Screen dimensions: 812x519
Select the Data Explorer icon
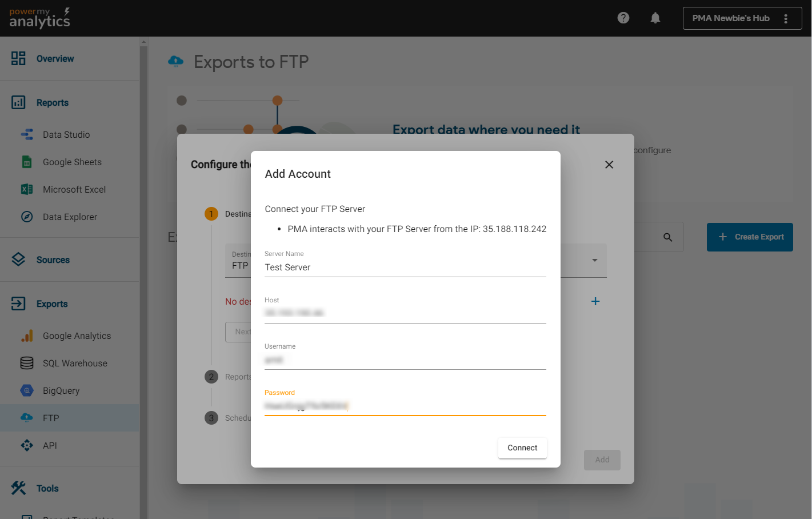click(27, 217)
